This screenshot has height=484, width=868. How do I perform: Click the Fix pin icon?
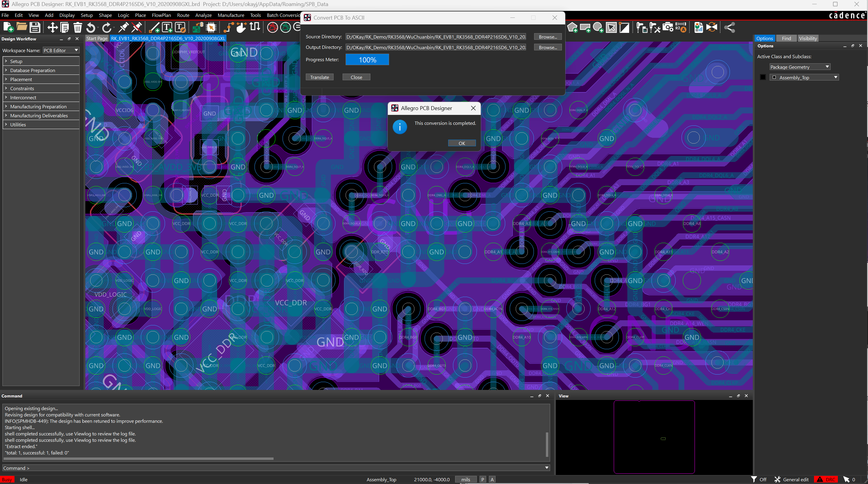pyautogui.click(x=123, y=27)
